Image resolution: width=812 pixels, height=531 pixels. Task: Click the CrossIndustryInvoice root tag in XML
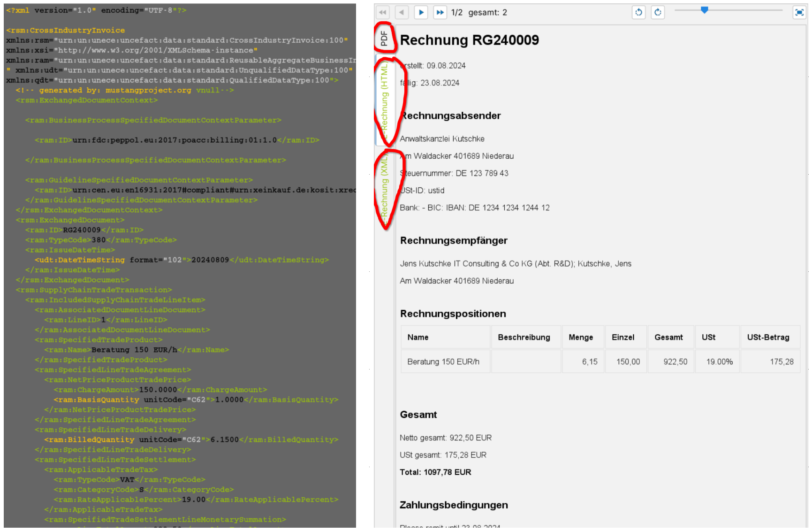(x=66, y=31)
